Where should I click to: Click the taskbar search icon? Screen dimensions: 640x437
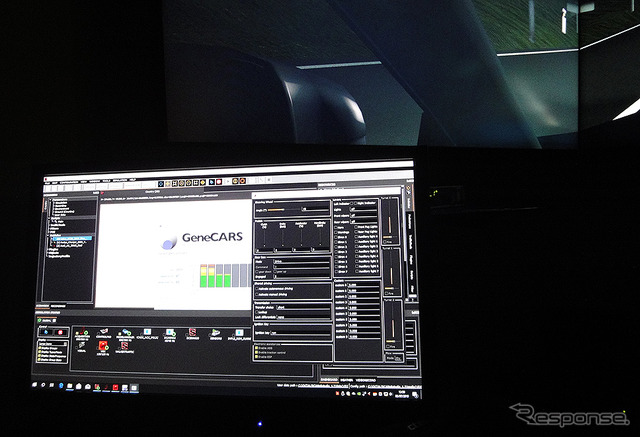43,385
